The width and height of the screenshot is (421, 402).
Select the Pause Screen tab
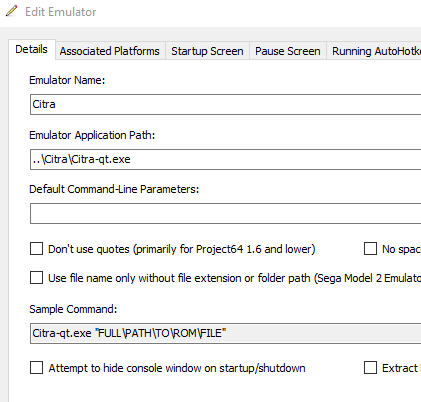click(288, 51)
